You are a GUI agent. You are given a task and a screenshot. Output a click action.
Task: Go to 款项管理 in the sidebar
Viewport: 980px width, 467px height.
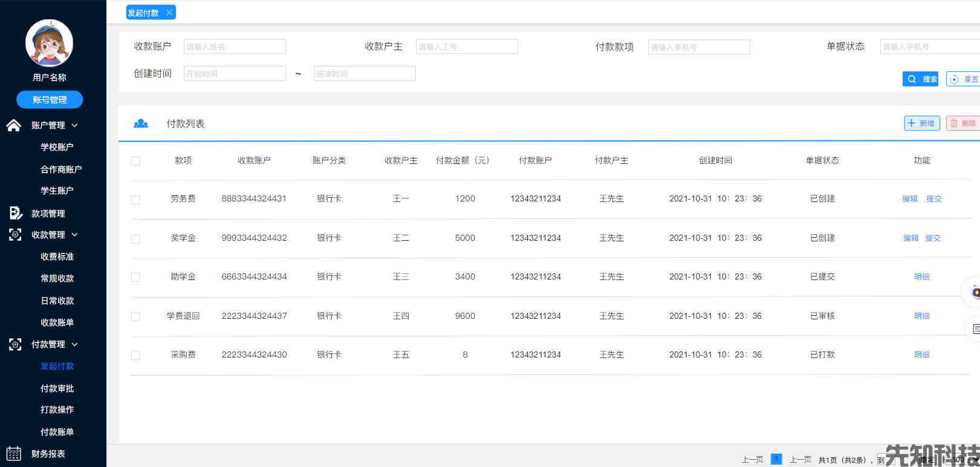(x=48, y=214)
